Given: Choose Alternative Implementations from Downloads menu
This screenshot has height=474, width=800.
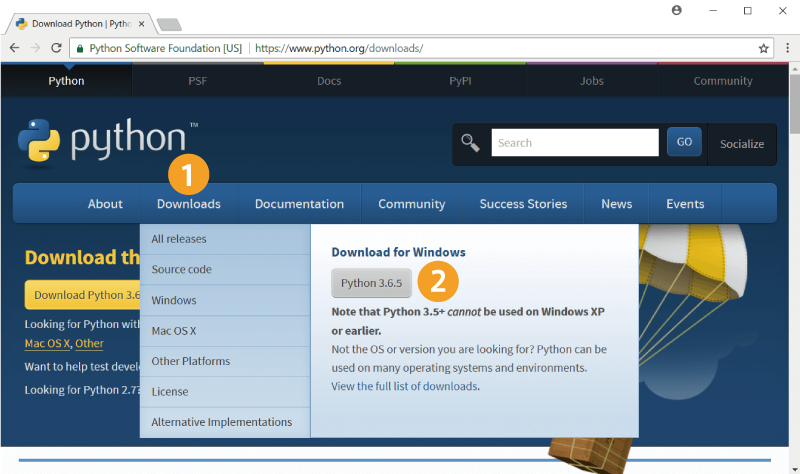Looking at the screenshot, I should point(225,422).
